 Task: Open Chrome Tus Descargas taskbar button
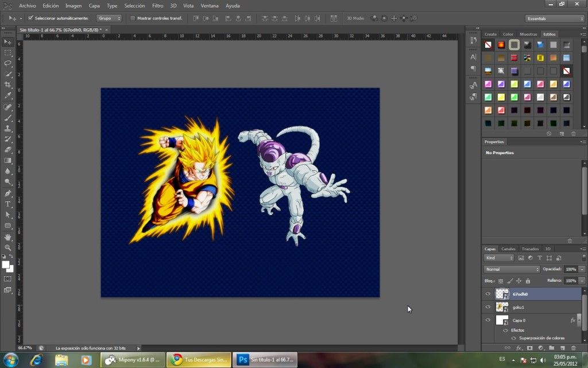tap(199, 360)
